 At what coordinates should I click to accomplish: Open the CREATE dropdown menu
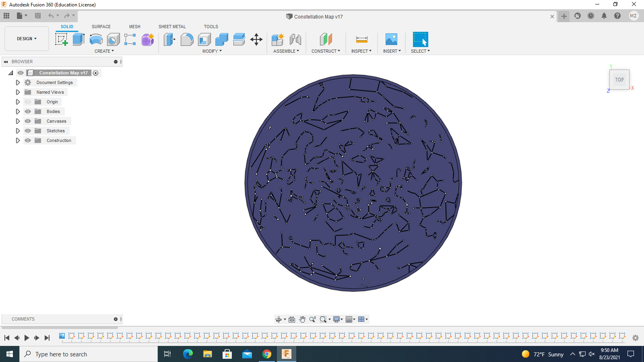[x=104, y=51]
